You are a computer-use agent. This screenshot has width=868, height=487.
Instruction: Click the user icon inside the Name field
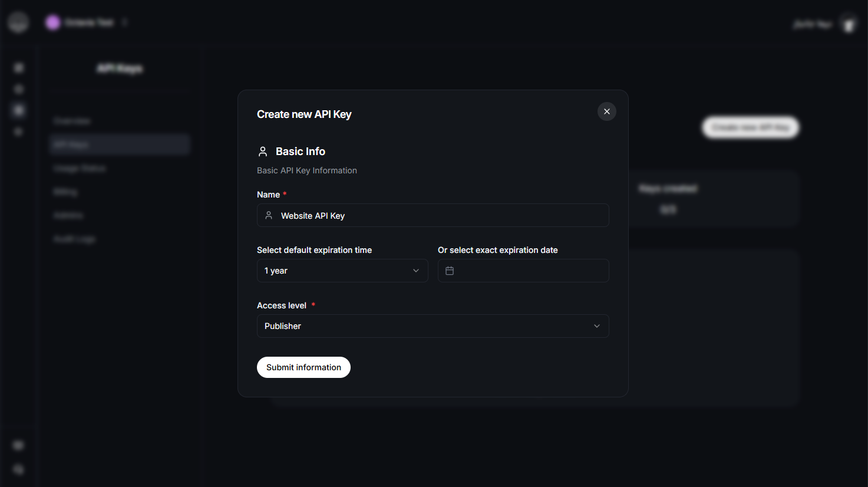pyautogui.click(x=269, y=215)
